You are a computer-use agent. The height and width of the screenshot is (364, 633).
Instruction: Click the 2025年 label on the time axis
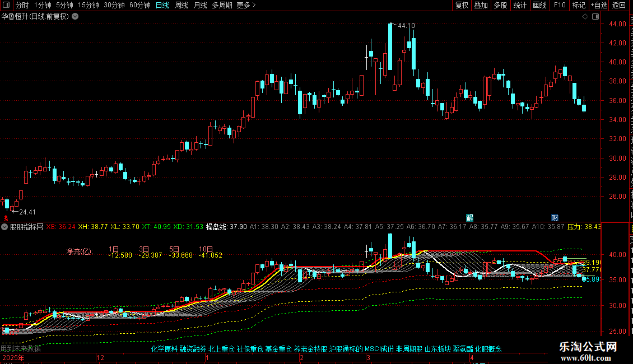13,358
